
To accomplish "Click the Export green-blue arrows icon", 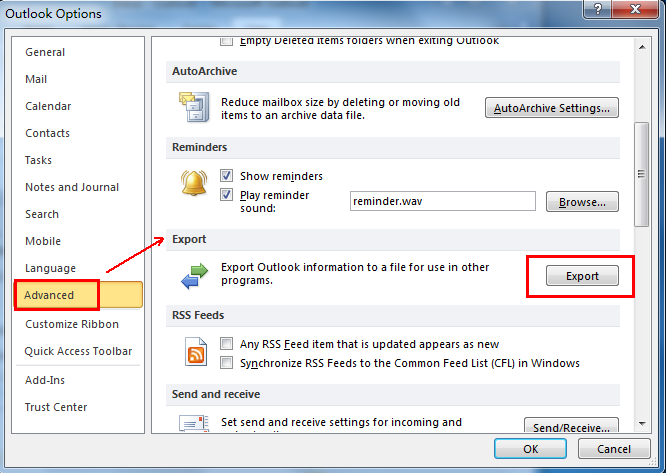I will [192, 275].
